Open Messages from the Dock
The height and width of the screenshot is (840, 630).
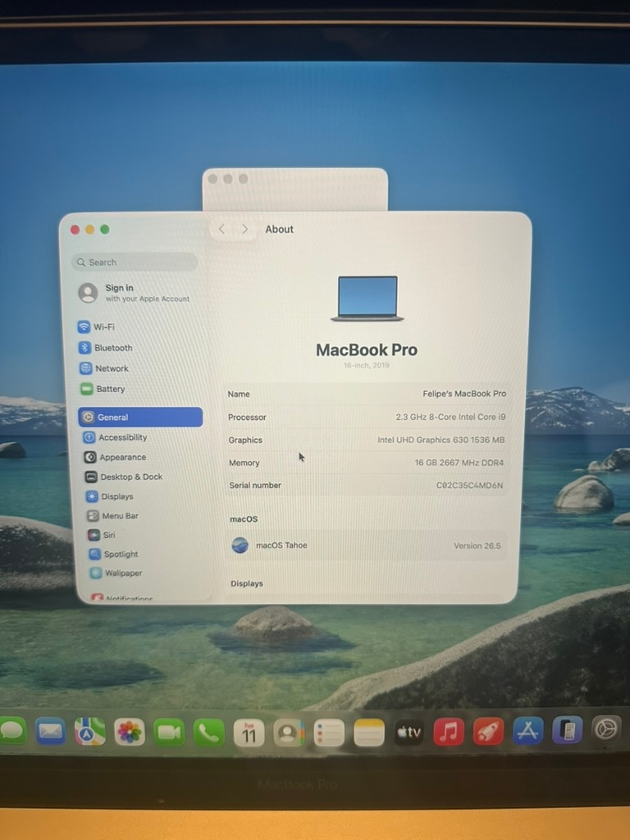tap(13, 731)
